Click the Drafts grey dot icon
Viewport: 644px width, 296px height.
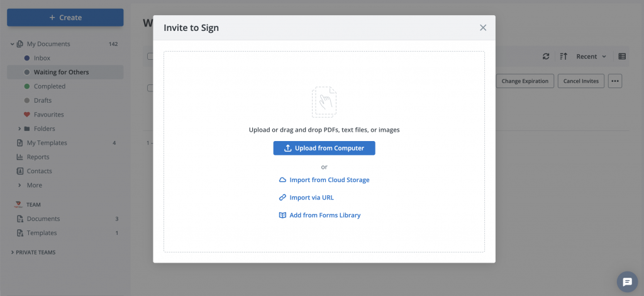tap(27, 100)
